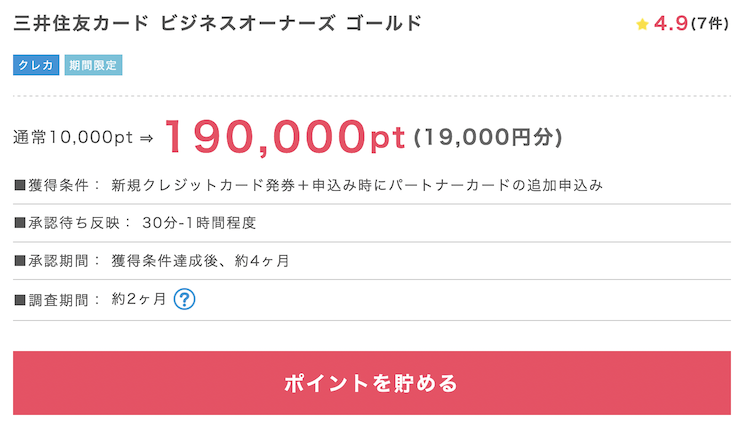Open the 7件 review count

point(710,23)
